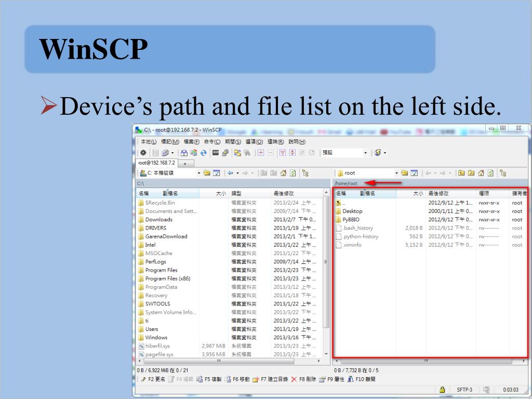The image size is (532, 399).
Task: Click the compare directories icon
Action: tap(184, 153)
